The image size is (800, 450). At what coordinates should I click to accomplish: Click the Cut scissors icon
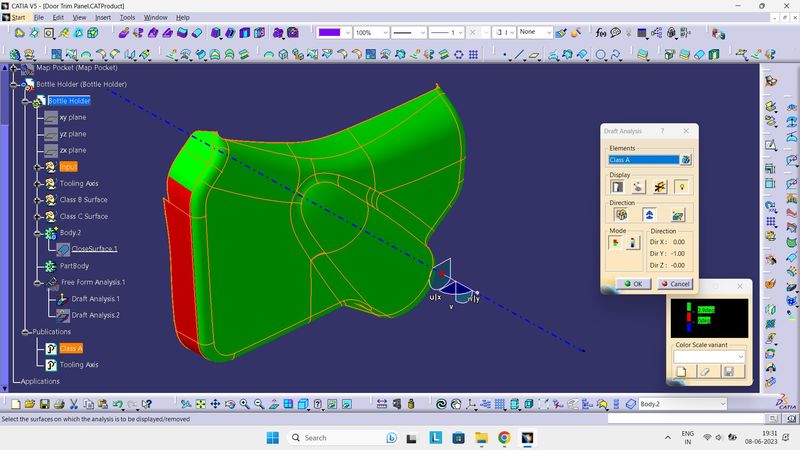(73, 404)
